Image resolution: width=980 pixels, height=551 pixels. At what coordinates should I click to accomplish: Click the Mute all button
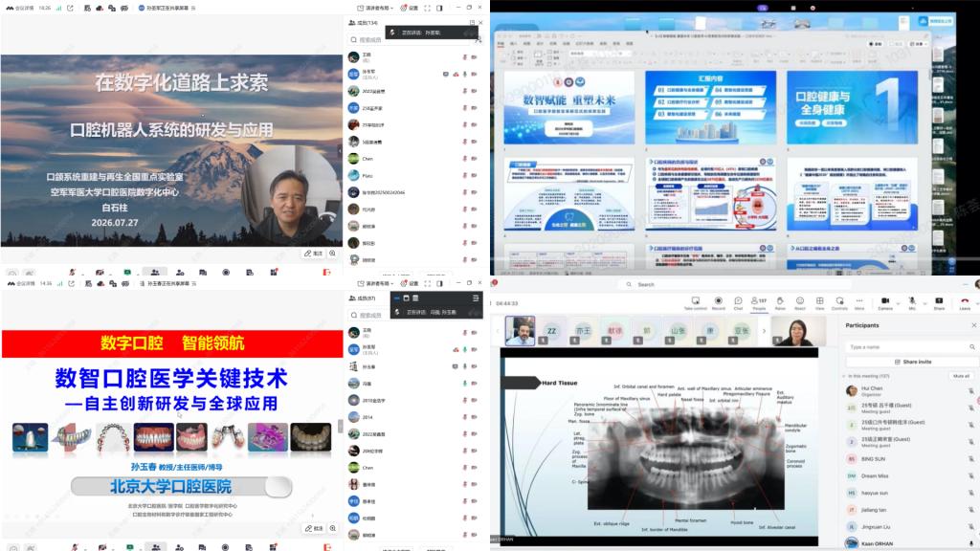pyautogui.click(x=961, y=376)
